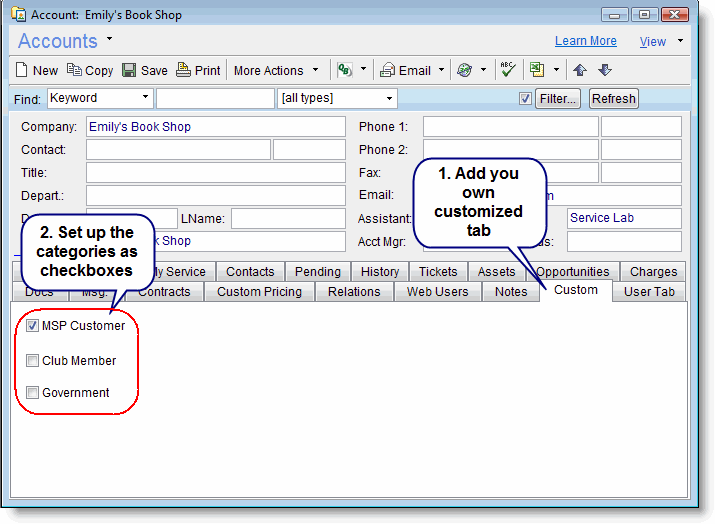
Task: Open the Learn More link
Action: pos(585,41)
